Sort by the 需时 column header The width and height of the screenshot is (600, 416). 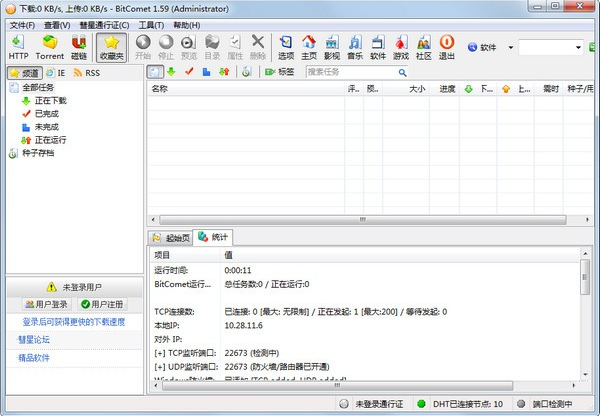[x=548, y=89]
